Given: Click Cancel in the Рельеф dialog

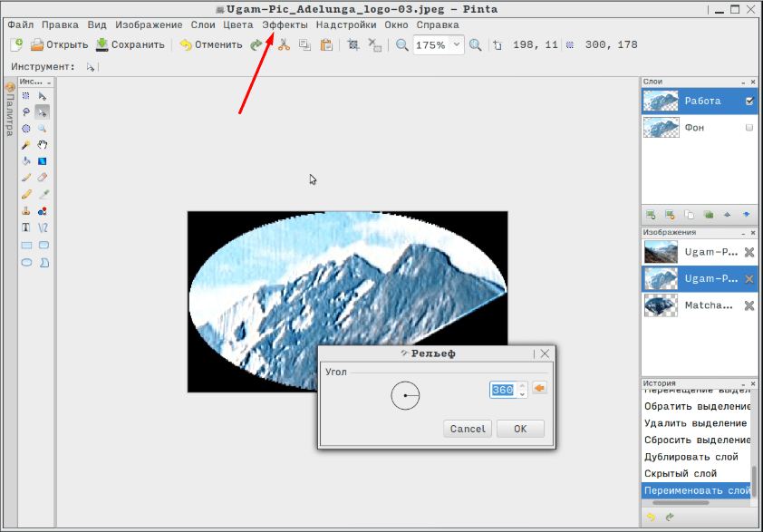Looking at the screenshot, I should pyautogui.click(x=468, y=429).
